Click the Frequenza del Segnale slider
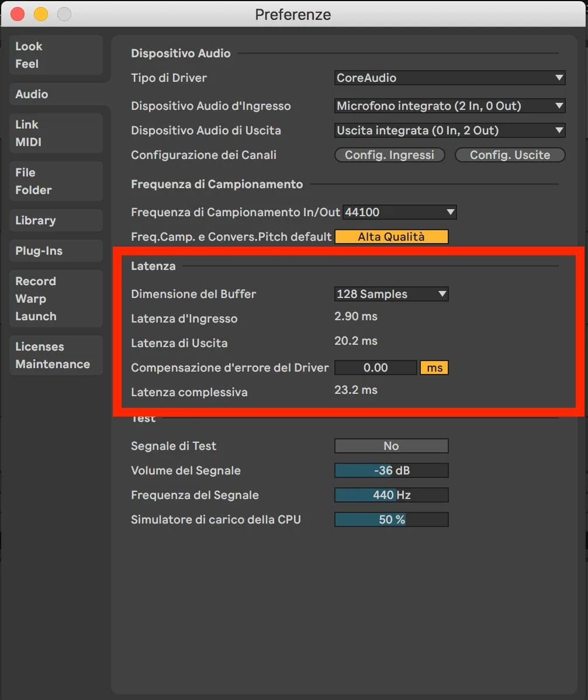This screenshot has height=700, width=588. [x=392, y=495]
